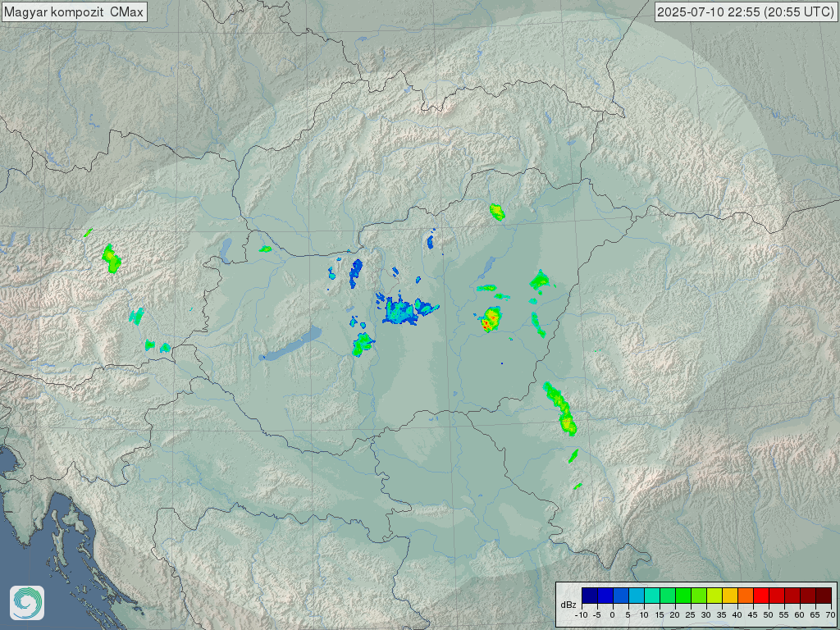This screenshot has height=630, width=840.
Task: Pick the red 50 to 55 swatch
Action: tap(777, 596)
